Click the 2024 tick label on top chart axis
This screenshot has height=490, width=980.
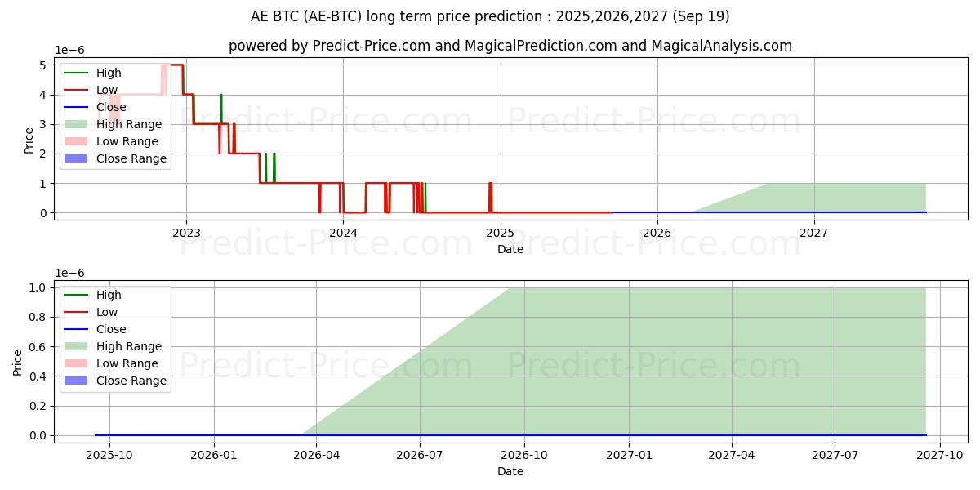[343, 232]
